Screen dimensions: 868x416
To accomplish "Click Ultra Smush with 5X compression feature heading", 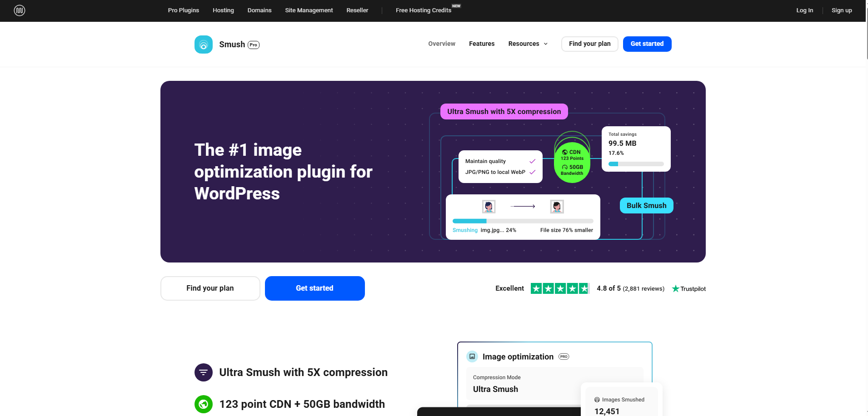I will tap(304, 372).
